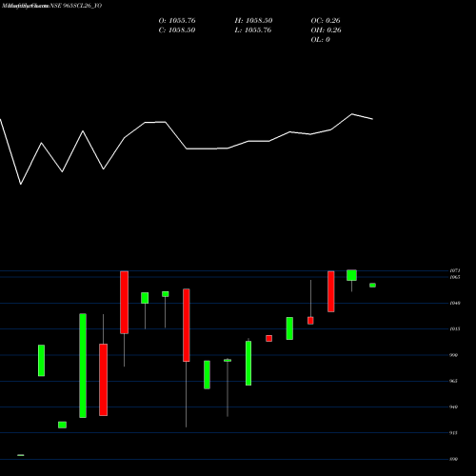Select the last small green candle
Screen dimensions: 476x476
point(372,286)
